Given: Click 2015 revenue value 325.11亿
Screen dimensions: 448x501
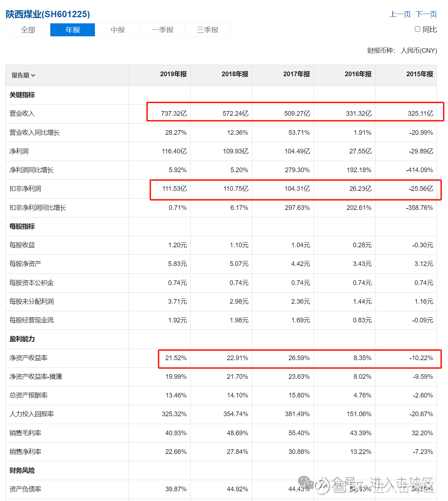Looking at the screenshot, I should click(420, 114).
